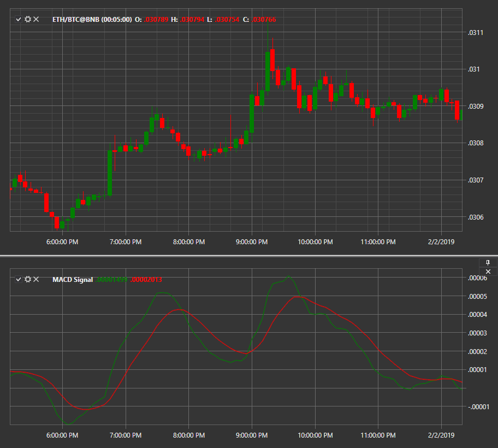Click the .0311 price axis label
Viewport: 498px width, 448px height.
pos(476,32)
